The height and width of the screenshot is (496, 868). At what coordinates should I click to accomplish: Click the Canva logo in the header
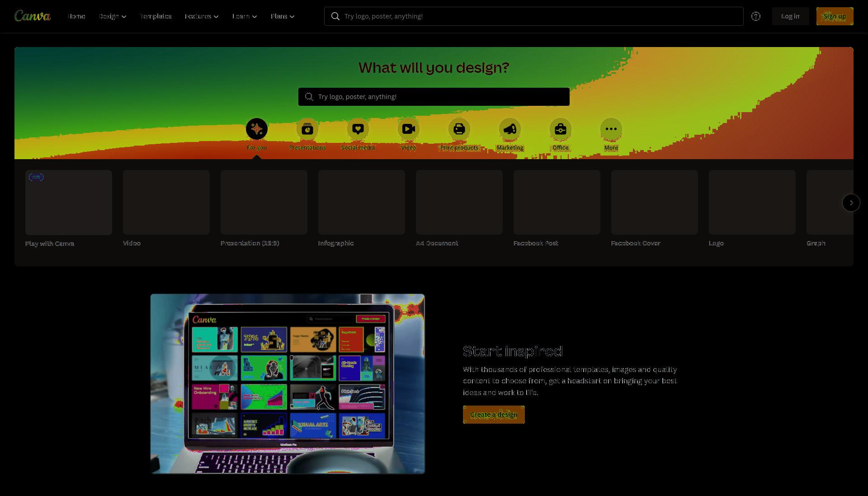point(32,16)
